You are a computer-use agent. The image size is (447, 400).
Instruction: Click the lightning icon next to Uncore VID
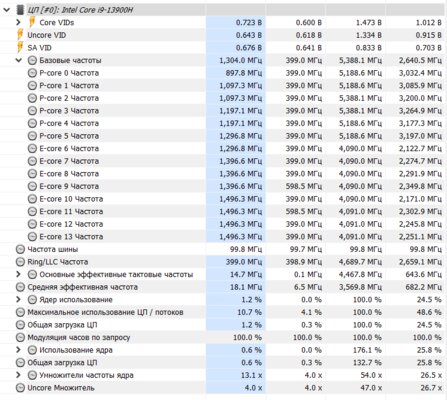coord(20,35)
